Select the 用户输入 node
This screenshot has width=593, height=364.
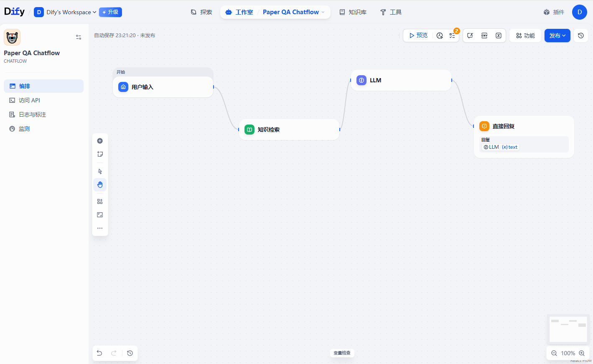pyautogui.click(x=163, y=87)
